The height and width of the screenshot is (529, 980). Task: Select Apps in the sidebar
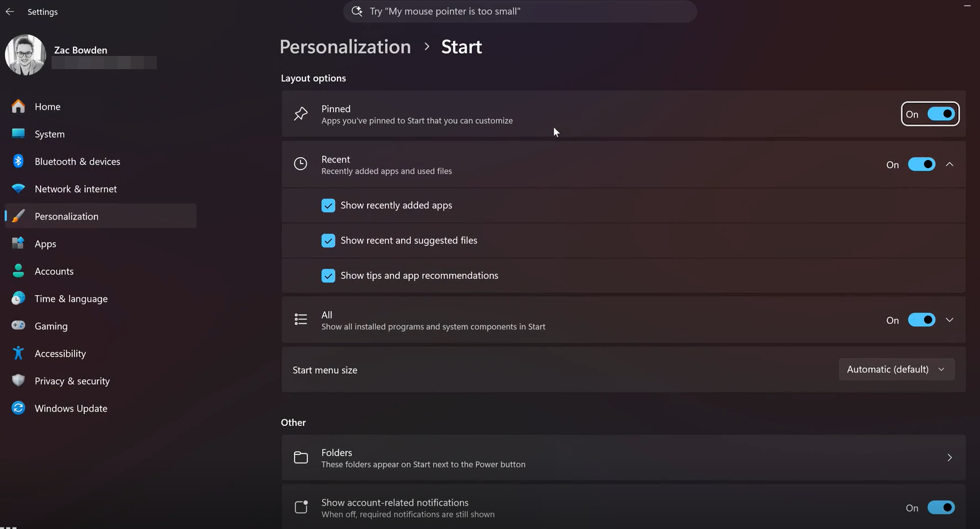(100, 243)
